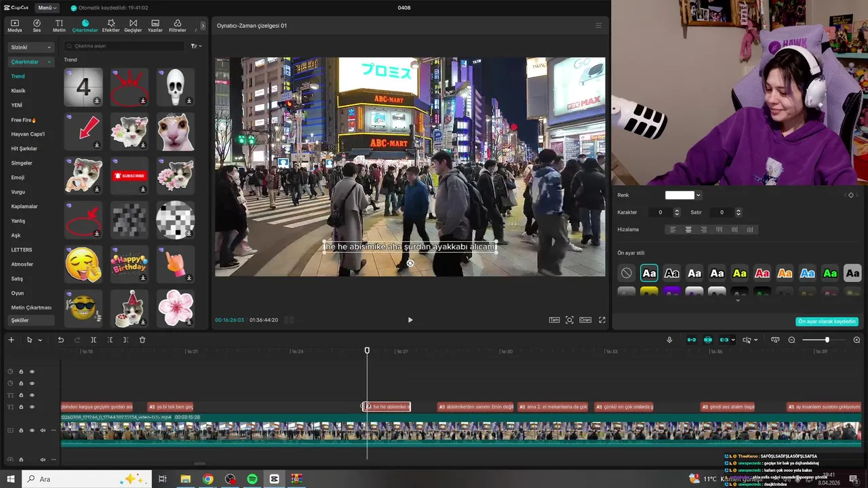Open Chrome from the taskbar

tap(208, 479)
